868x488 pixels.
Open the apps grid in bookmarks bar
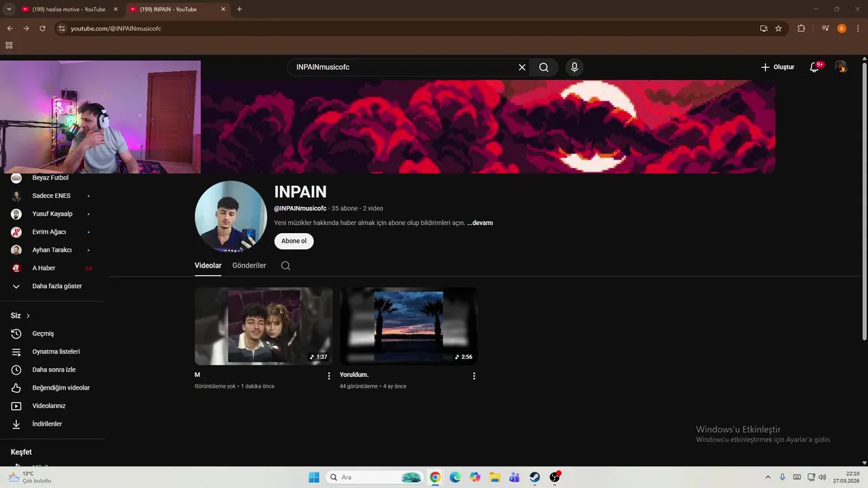[x=9, y=45]
